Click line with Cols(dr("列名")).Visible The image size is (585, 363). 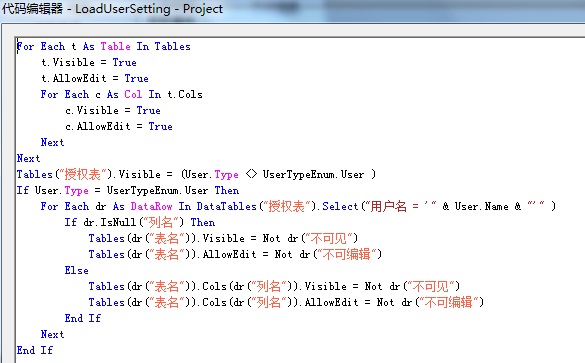pos(274,287)
